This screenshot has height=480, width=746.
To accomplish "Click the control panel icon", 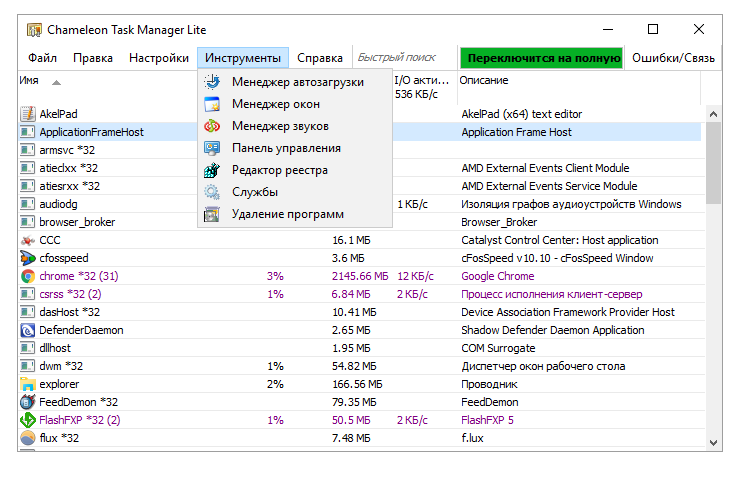I will point(212,148).
